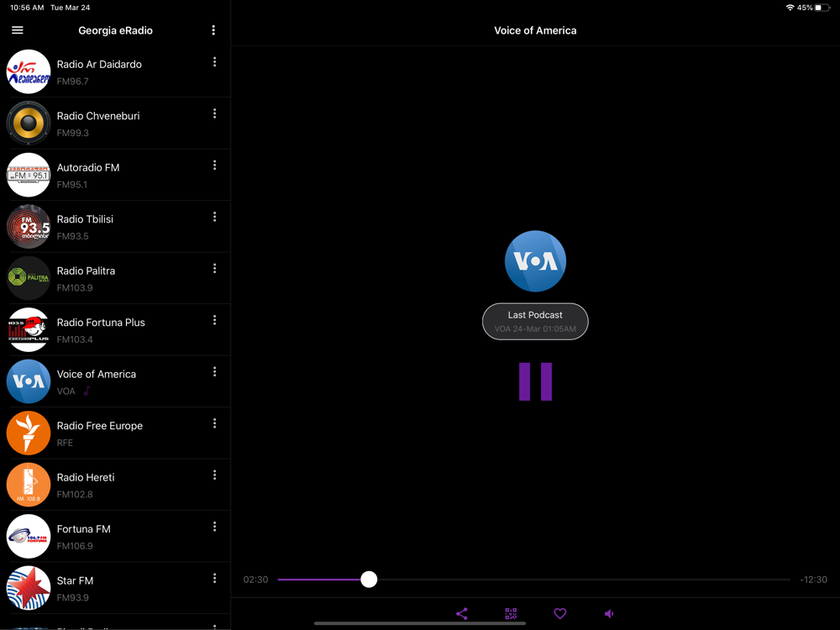Open options for Radio Chveneburi

(215, 113)
